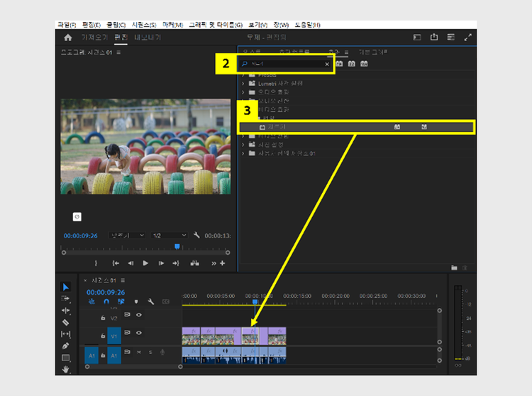Toggle insert sequences as nests option

92,302
